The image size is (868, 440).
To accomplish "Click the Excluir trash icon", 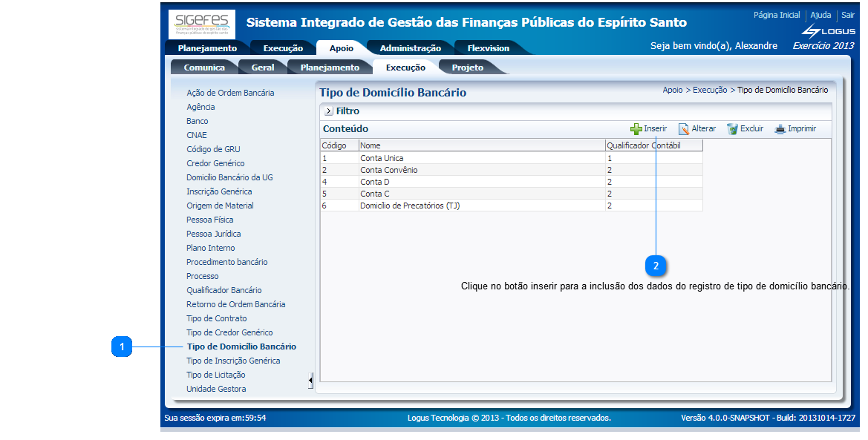I will tap(732, 129).
